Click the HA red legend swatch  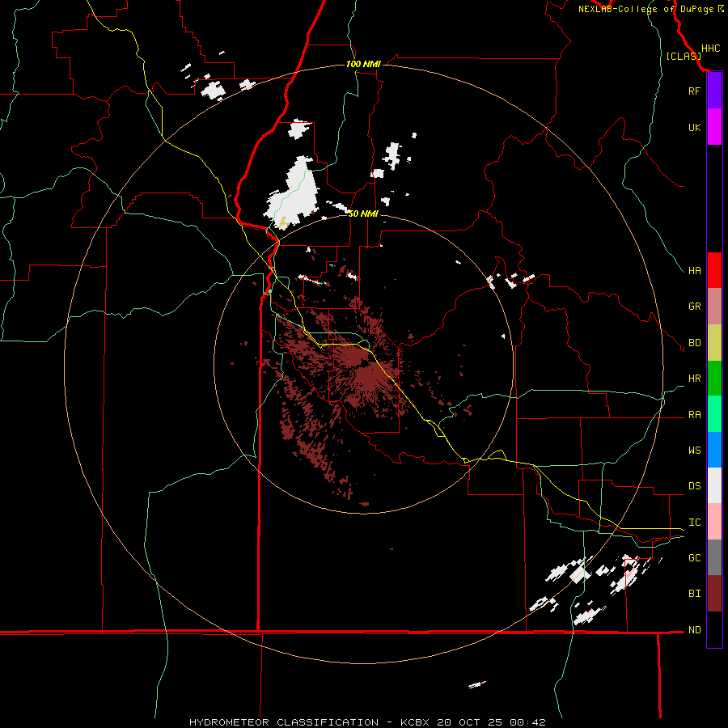(x=714, y=270)
